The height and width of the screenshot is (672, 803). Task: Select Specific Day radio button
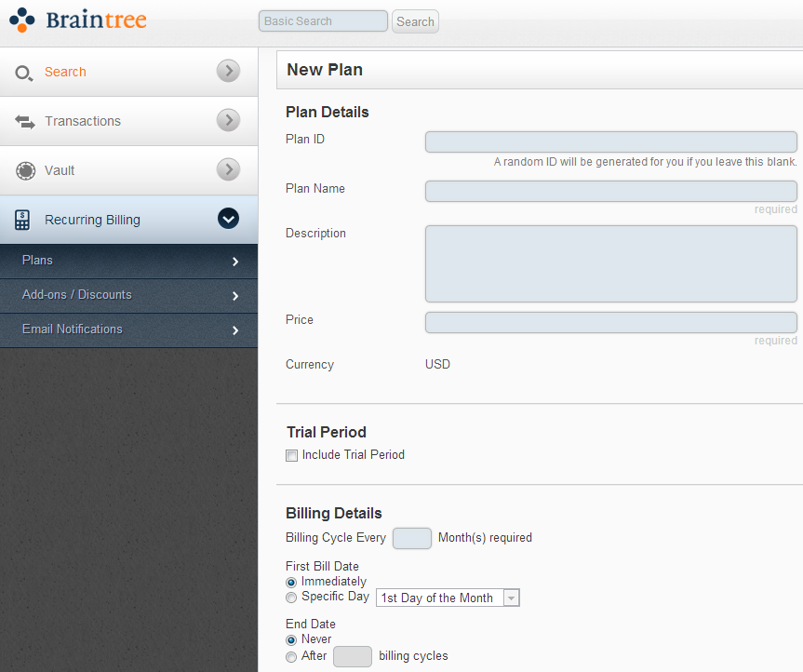[291, 598]
